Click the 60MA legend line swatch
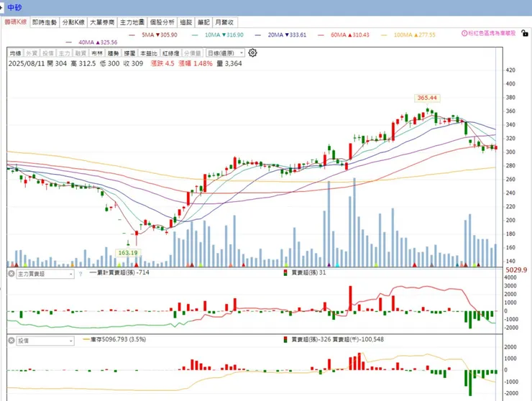Viewport: 532px width, 401px height. click(x=321, y=35)
